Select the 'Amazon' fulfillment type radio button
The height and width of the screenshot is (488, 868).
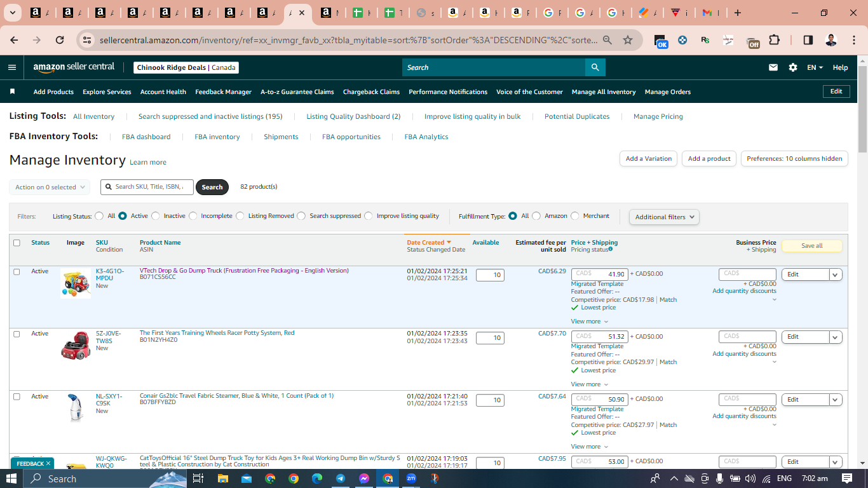[x=536, y=216]
